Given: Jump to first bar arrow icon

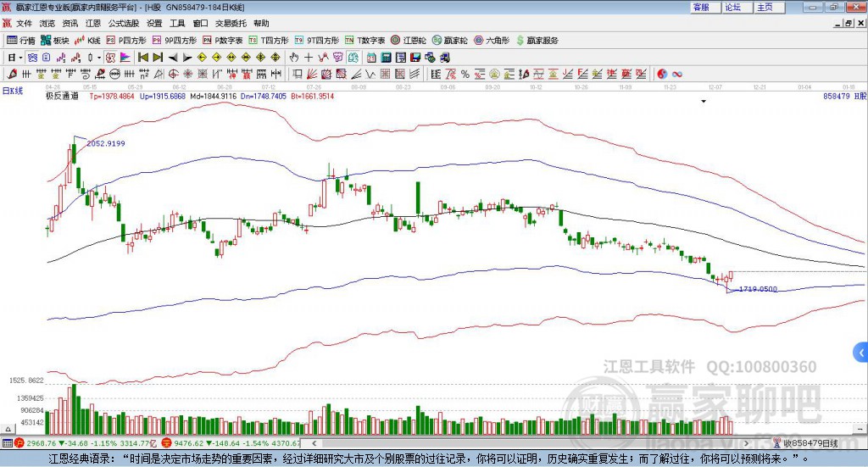Looking at the screenshot, I should pyautogui.click(x=142, y=58).
